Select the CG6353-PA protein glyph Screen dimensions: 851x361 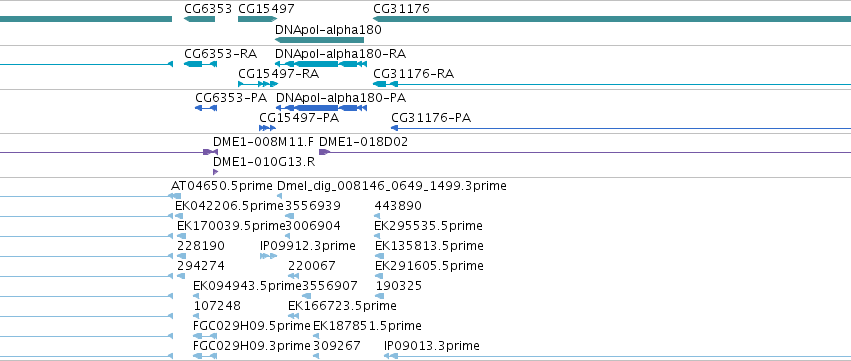[206, 108]
